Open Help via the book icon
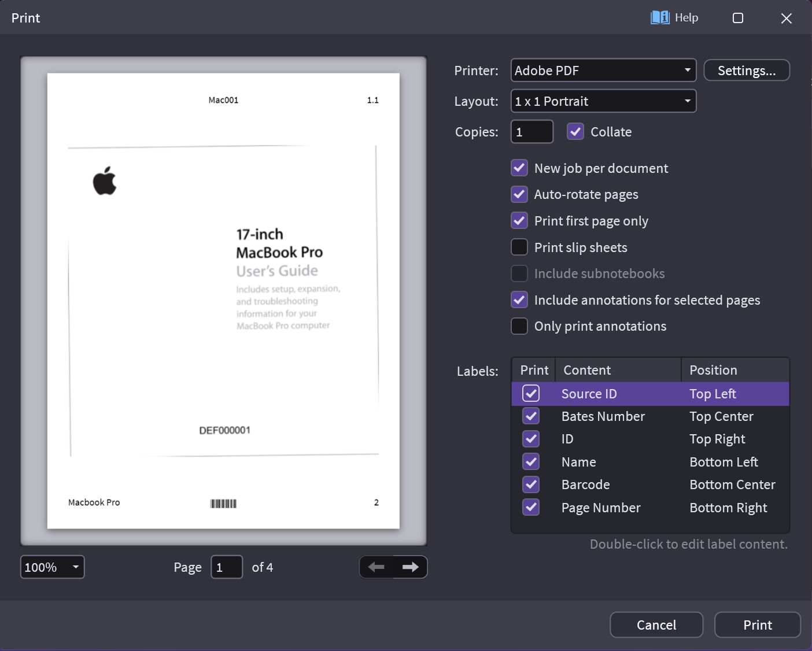The width and height of the screenshot is (812, 651). (x=660, y=18)
